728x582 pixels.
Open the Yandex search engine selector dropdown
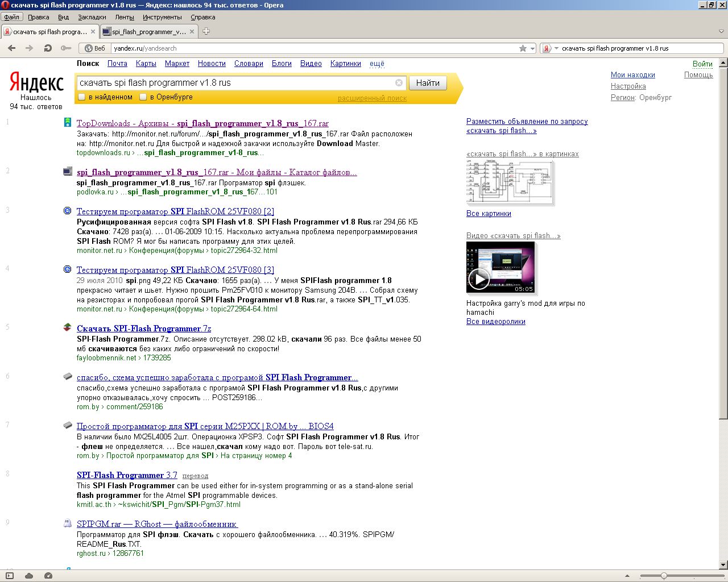556,48
